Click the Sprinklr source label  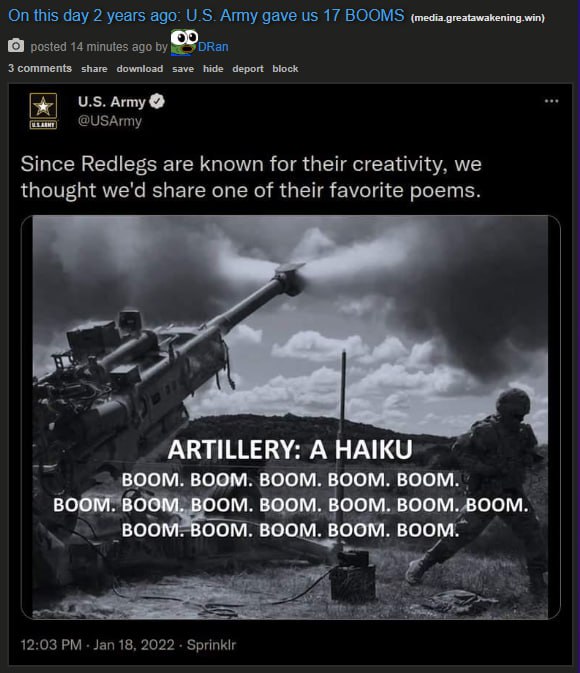(211, 645)
